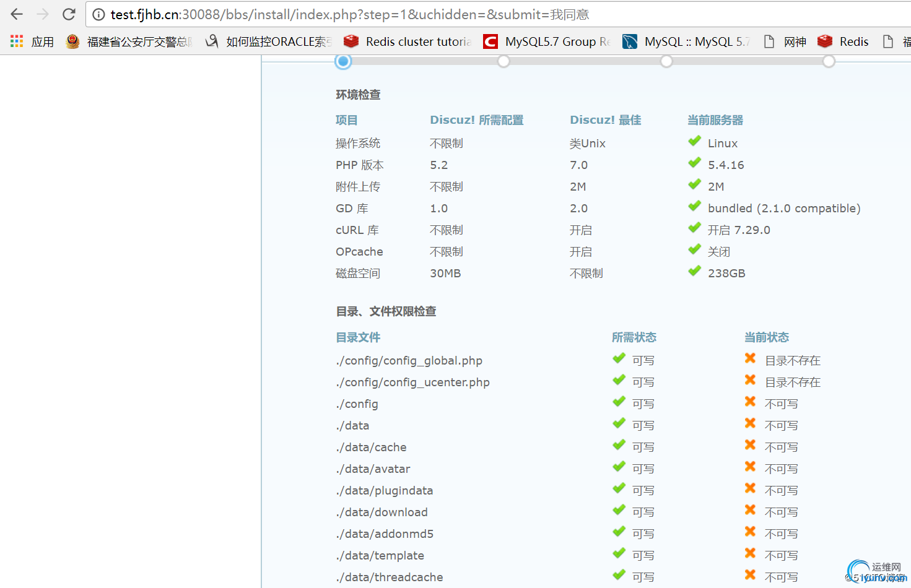Click the green check beside Linux
The image size is (911, 588).
(695, 141)
